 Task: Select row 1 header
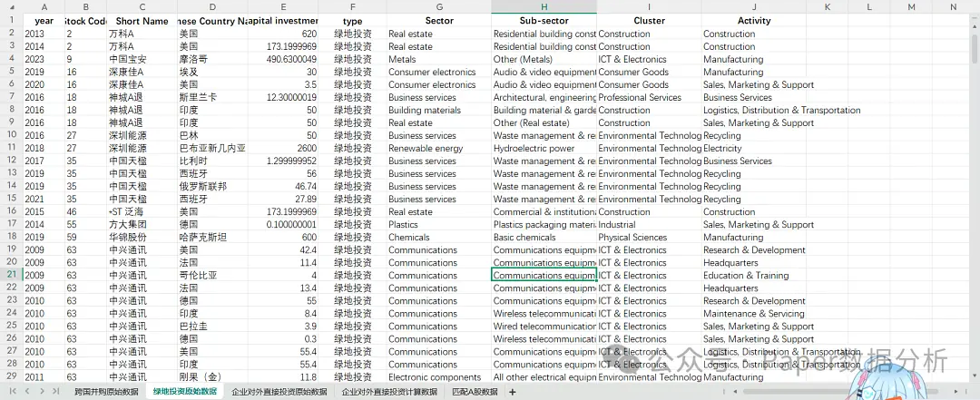tap(11, 21)
